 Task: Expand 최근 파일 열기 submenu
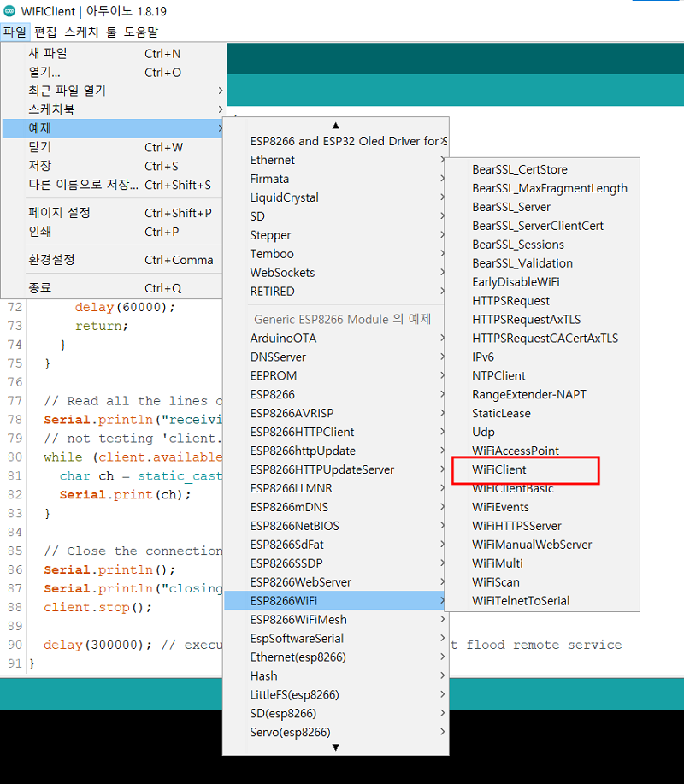(x=113, y=91)
